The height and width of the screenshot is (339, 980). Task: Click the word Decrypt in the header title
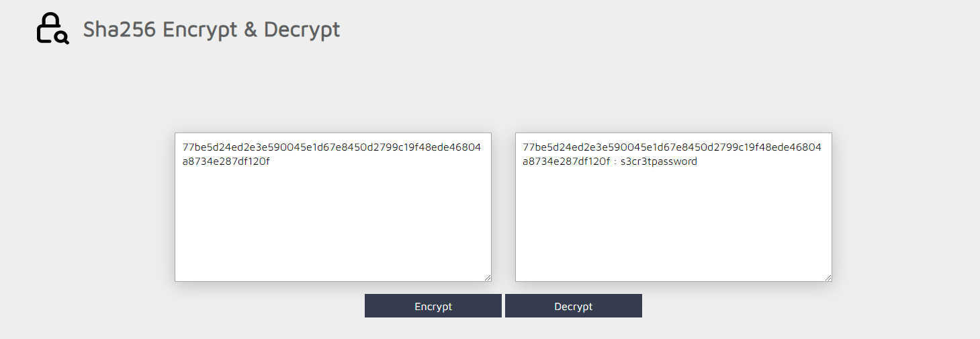click(302, 30)
